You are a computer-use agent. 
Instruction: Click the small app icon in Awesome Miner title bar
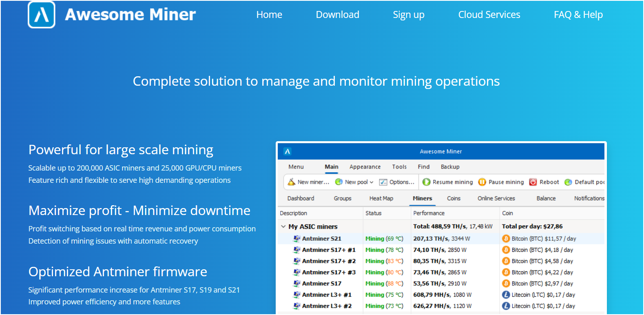pos(287,151)
